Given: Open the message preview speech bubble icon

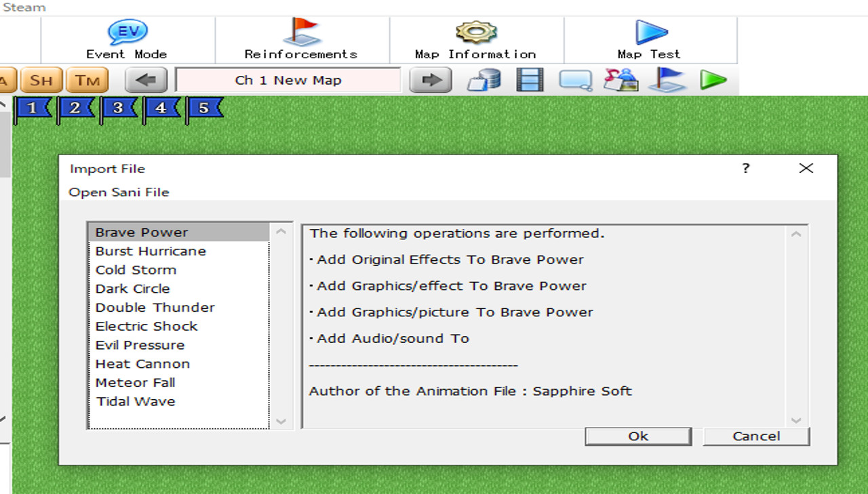Looking at the screenshot, I should 576,80.
